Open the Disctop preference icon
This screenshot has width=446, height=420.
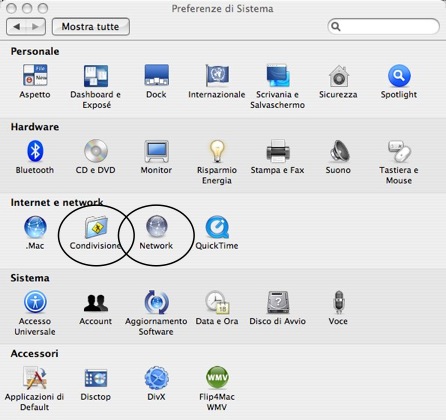96,378
